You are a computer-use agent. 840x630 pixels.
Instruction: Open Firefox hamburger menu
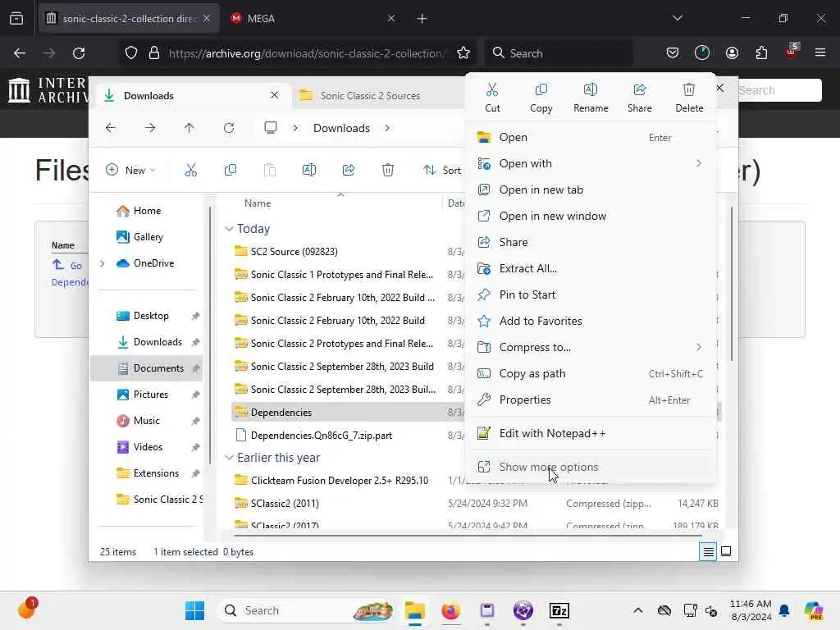pyautogui.click(x=820, y=53)
